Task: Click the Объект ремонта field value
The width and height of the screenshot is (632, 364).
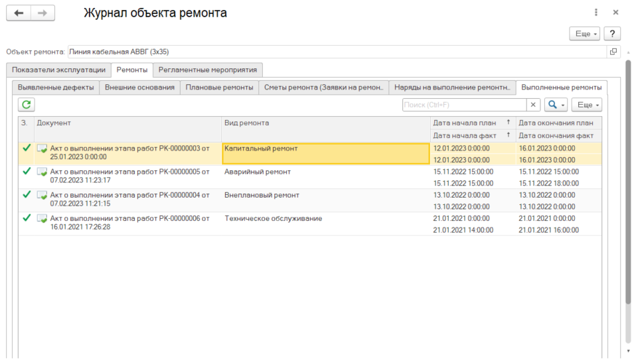Action: coord(337,52)
